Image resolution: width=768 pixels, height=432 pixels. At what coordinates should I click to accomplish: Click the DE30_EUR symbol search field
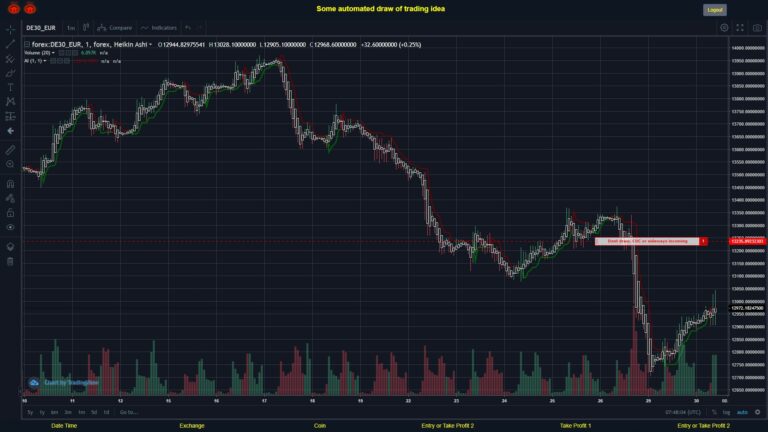[x=41, y=28]
